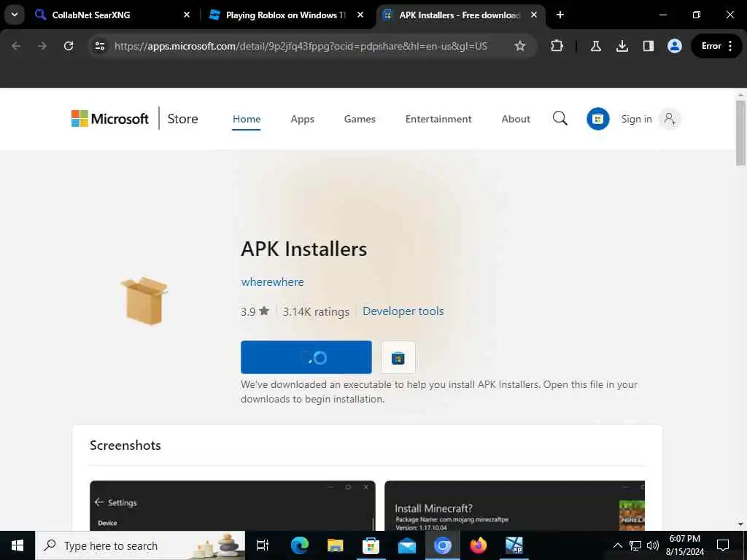
Task: Open the Extensions puzzle icon
Action: (x=557, y=46)
